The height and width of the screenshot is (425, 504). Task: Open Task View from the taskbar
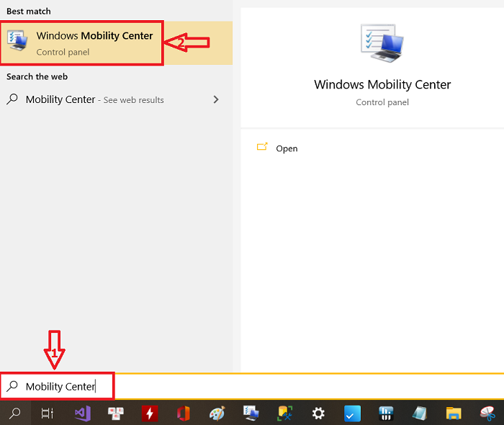click(x=48, y=413)
